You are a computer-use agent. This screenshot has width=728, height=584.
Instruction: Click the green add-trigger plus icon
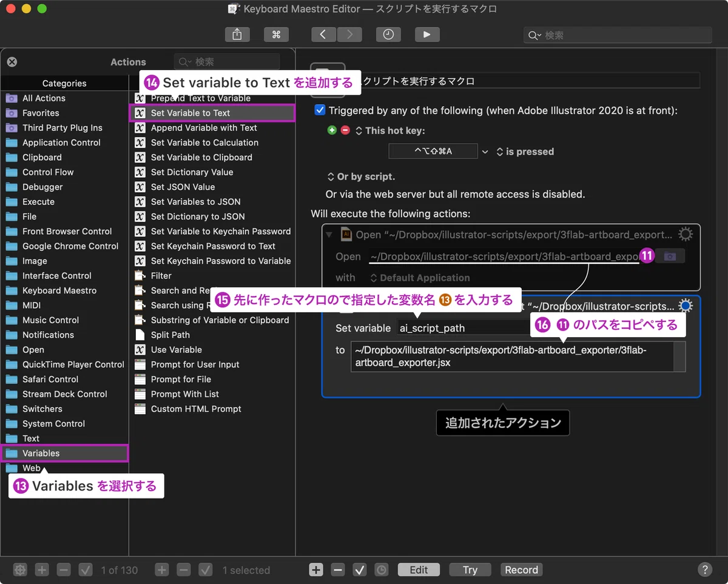(332, 130)
